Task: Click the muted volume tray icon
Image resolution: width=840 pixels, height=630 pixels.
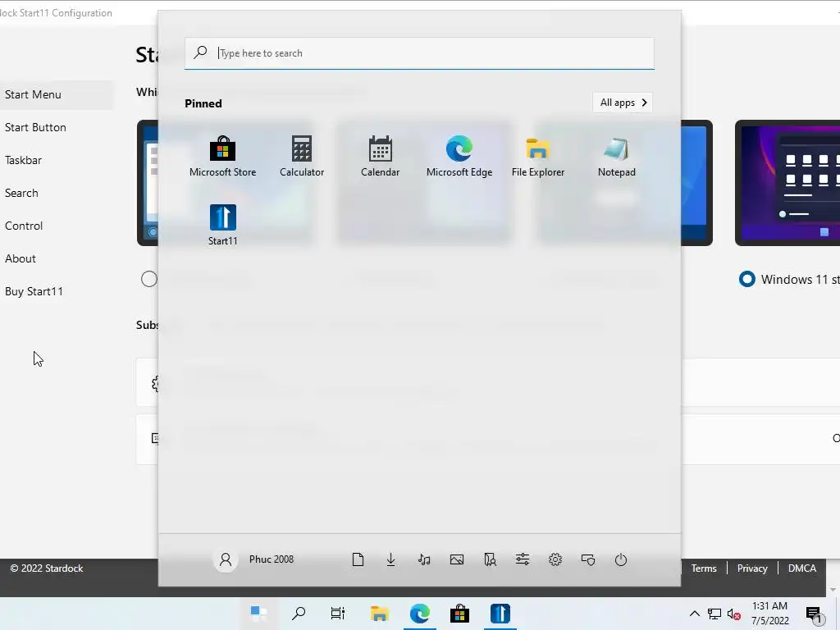Action: tap(734, 614)
